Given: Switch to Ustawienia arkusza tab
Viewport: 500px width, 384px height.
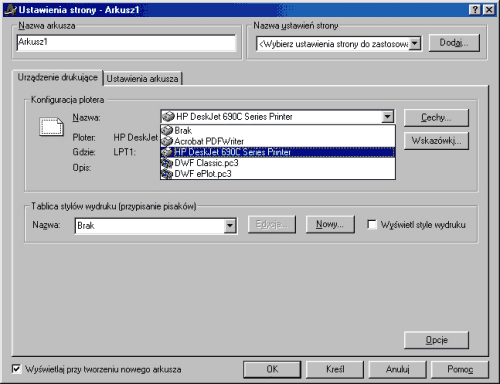Looking at the screenshot, I should tap(142, 79).
